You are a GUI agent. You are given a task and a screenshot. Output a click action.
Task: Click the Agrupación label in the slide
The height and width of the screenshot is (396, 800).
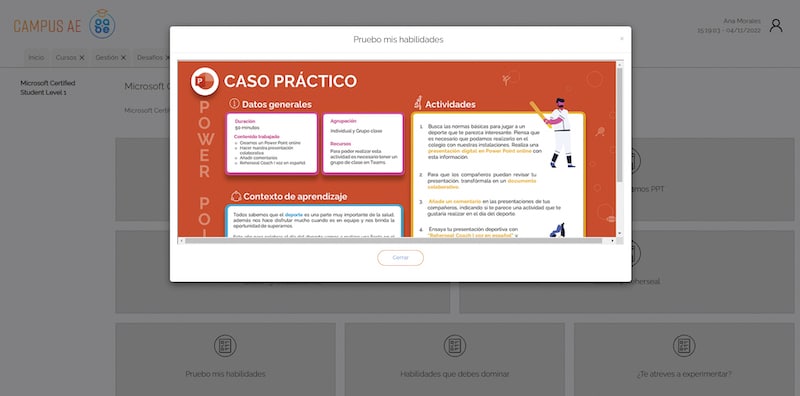point(343,121)
